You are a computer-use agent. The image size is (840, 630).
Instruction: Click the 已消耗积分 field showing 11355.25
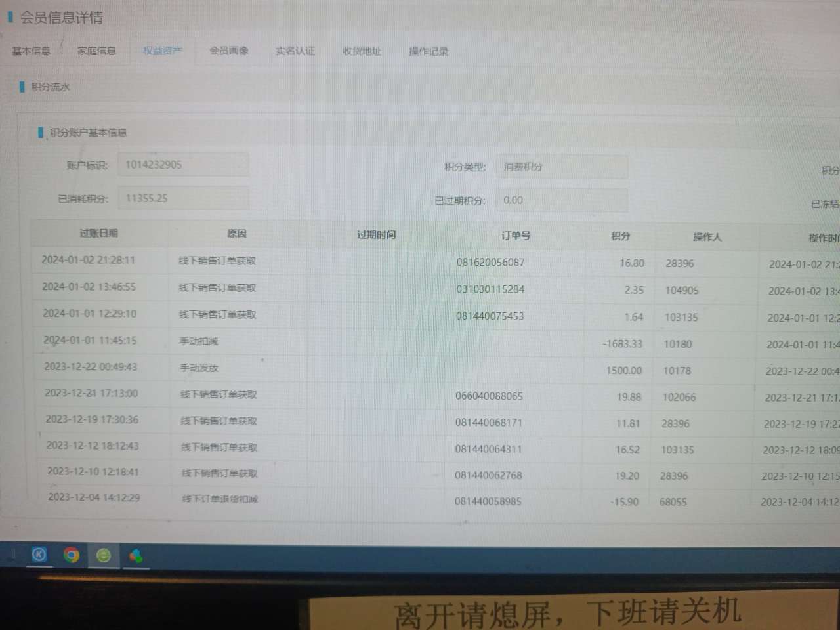183,198
